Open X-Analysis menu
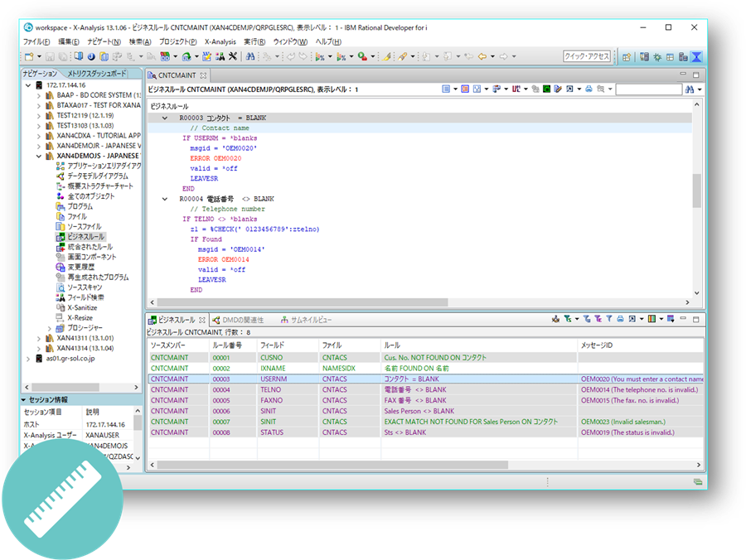 (x=220, y=41)
